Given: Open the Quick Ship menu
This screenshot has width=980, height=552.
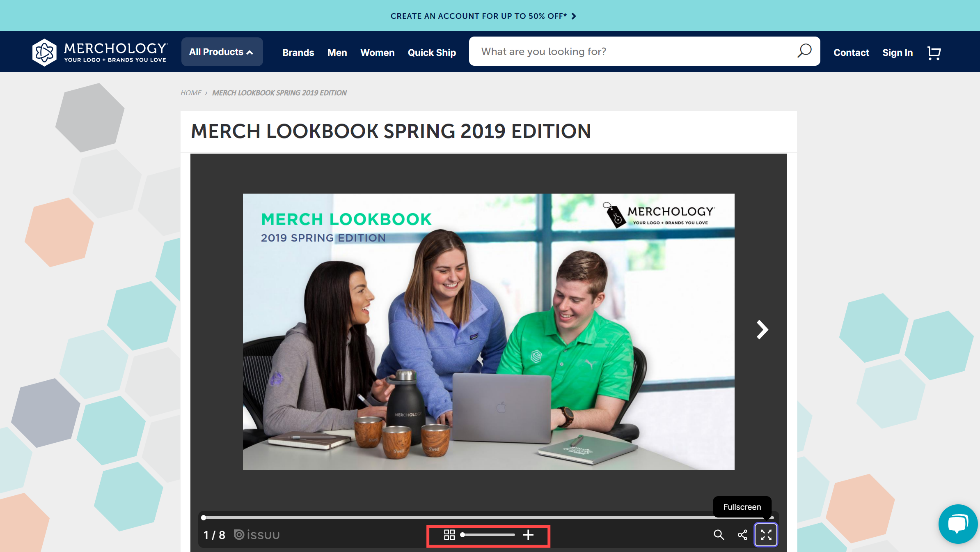Looking at the screenshot, I should (x=432, y=53).
